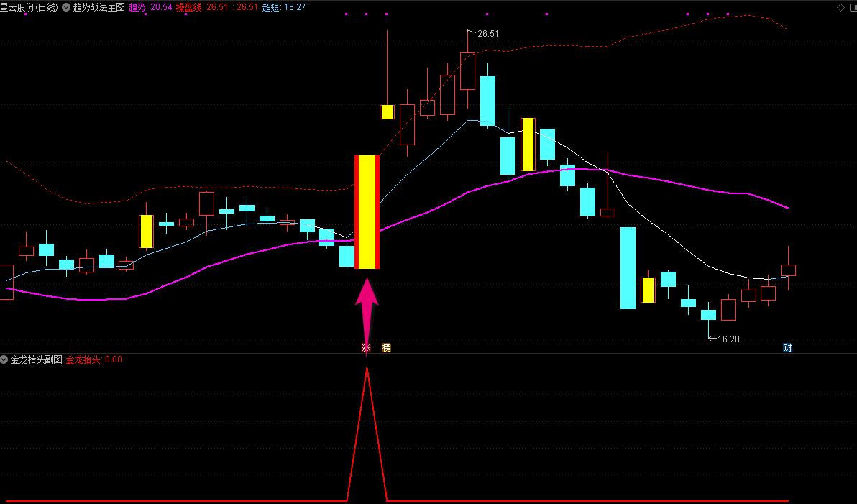Select the tall cyan candle before the 16.20 low
857x504 pixels.
(x=628, y=268)
